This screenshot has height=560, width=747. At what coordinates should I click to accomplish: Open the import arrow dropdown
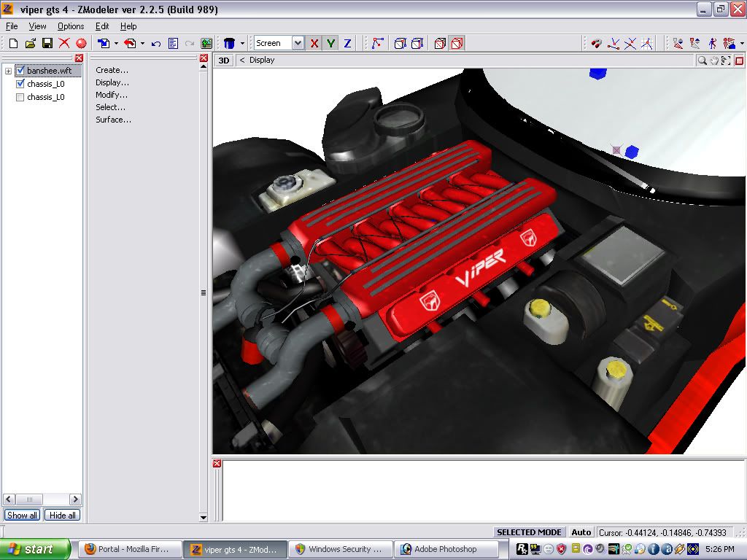click(116, 44)
